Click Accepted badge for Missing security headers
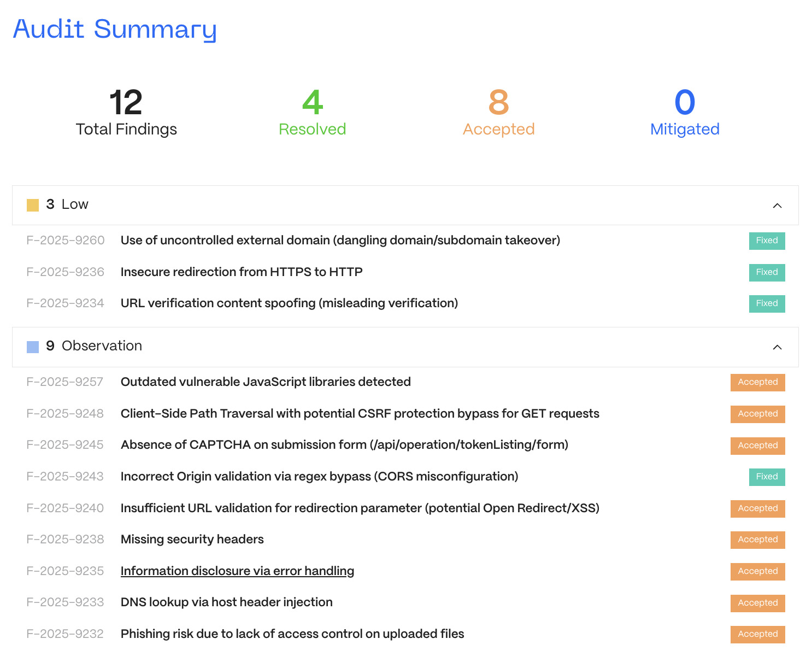812x668 pixels. click(x=757, y=540)
